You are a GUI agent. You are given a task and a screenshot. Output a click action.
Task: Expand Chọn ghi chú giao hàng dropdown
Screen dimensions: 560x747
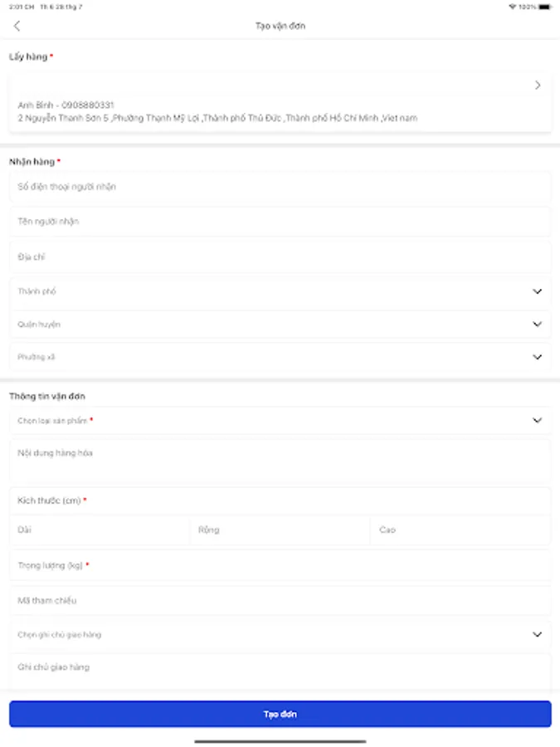pos(537,635)
